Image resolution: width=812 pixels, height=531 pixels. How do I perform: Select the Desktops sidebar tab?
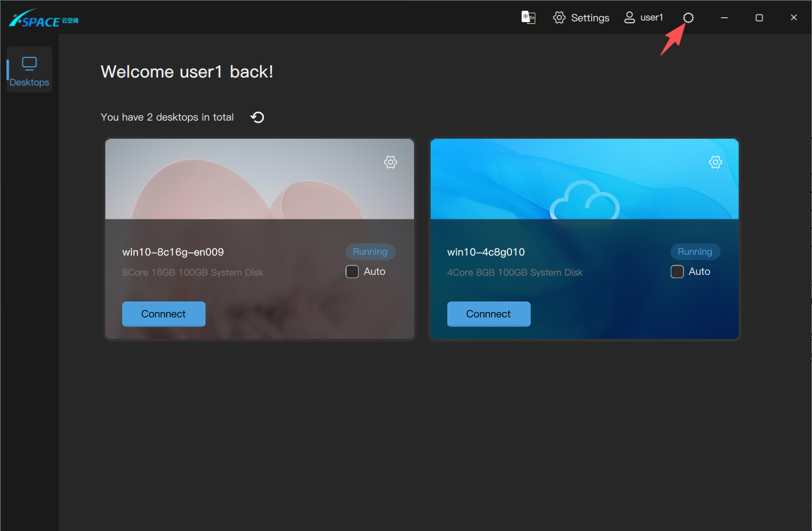(x=29, y=71)
